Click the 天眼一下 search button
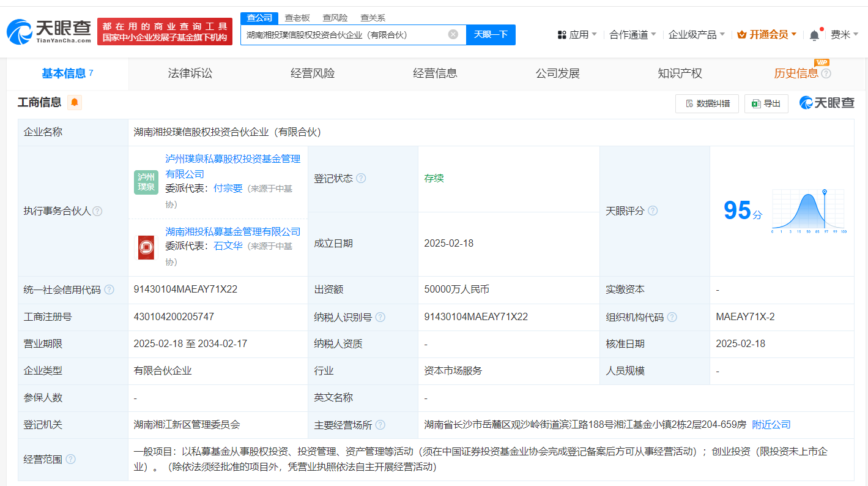Viewport: 868px width, 486px height. point(491,34)
